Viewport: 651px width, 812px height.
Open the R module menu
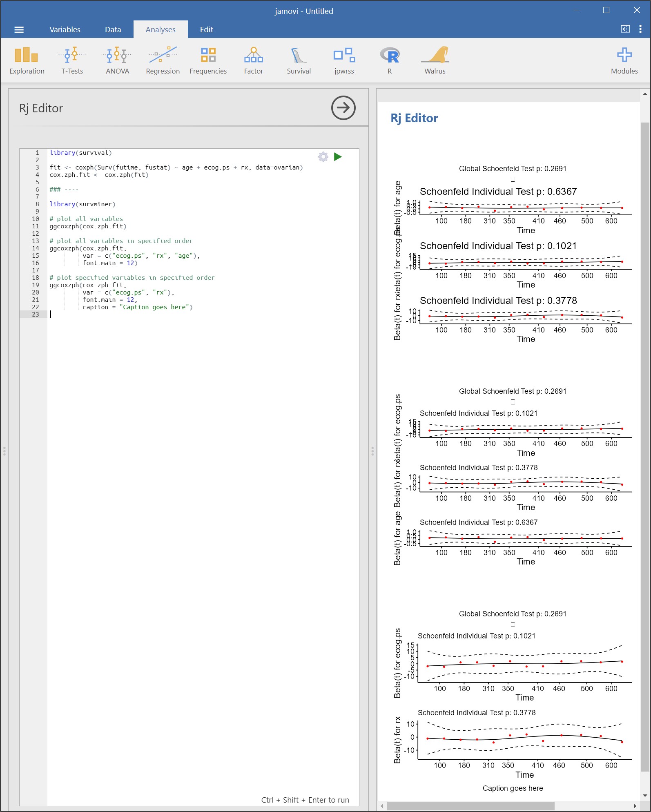pyautogui.click(x=389, y=60)
